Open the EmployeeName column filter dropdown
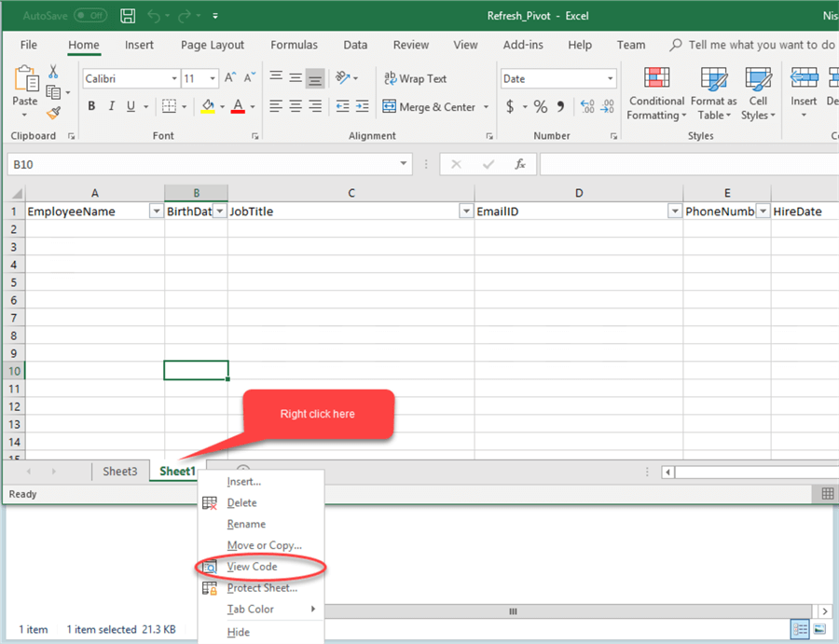The image size is (839, 644). click(156, 211)
